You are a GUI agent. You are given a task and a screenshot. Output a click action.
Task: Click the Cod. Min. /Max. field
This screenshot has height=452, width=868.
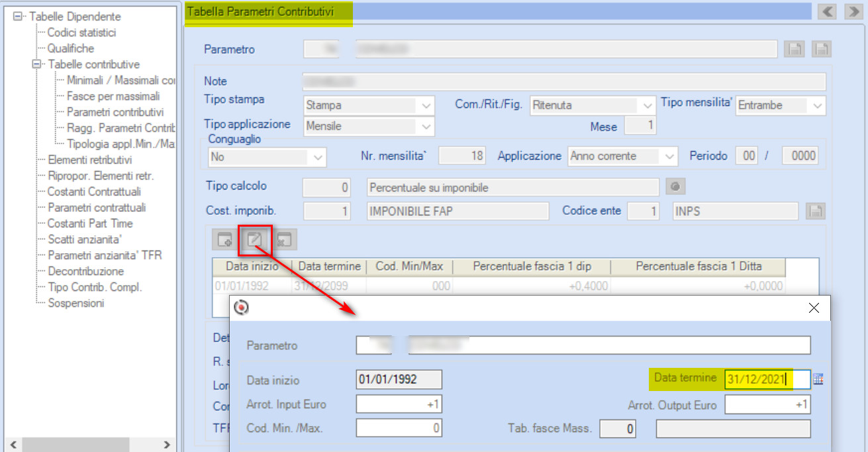399,429
